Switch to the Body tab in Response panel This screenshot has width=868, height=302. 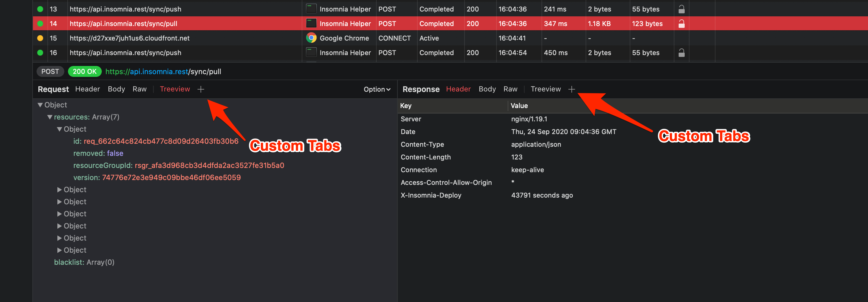487,89
